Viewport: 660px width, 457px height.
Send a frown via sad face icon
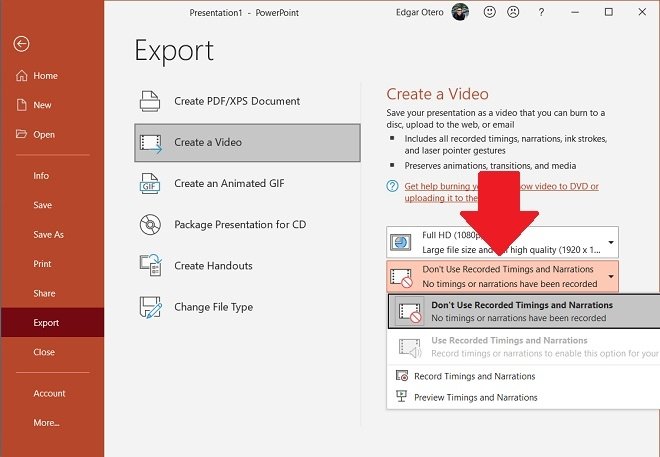(x=513, y=12)
